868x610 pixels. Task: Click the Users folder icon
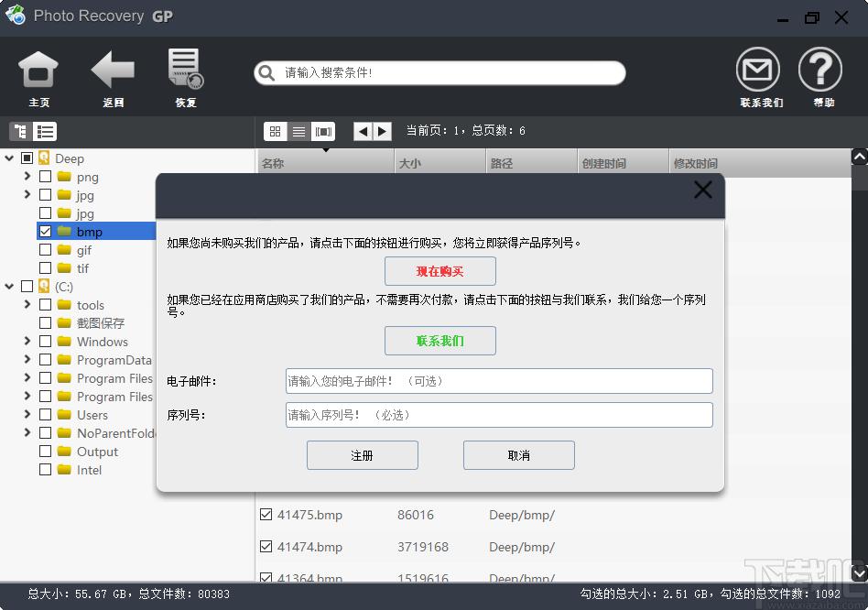(64, 414)
